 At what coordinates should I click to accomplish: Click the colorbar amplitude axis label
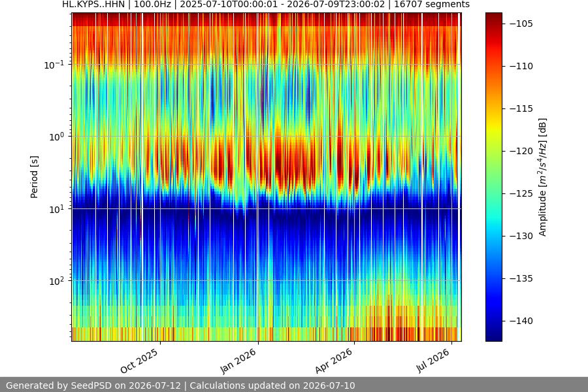(542, 177)
